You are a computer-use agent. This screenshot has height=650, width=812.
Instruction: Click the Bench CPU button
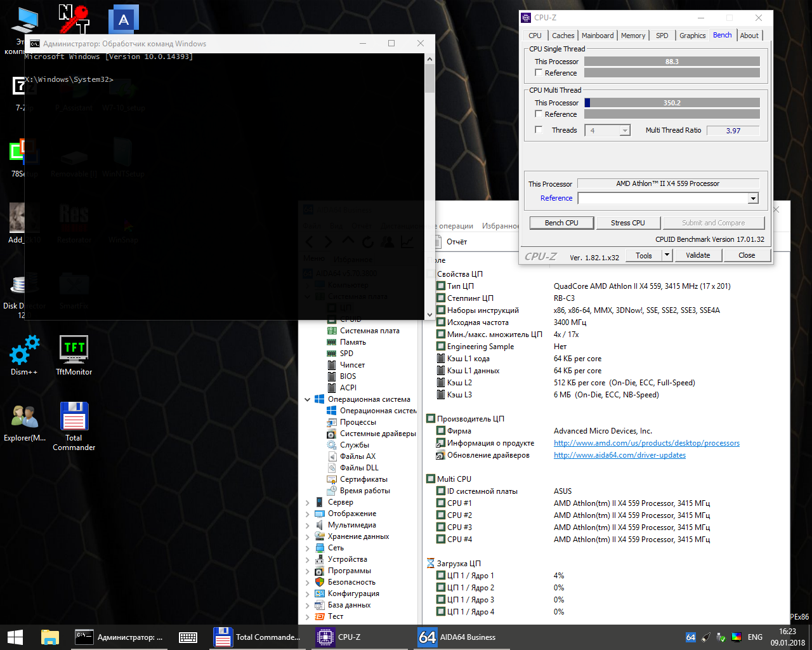pos(561,223)
